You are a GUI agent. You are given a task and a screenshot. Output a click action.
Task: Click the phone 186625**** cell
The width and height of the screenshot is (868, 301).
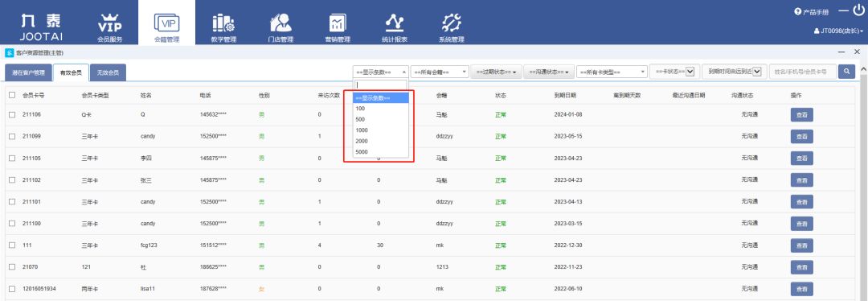click(x=213, y=267)
